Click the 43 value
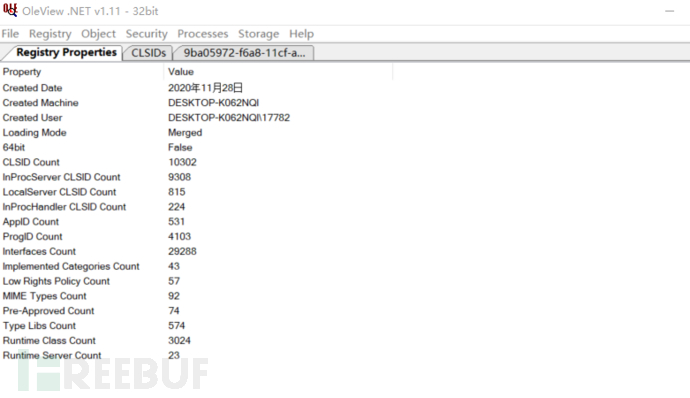This screenshot has width=690, height=398. (174, 266)
